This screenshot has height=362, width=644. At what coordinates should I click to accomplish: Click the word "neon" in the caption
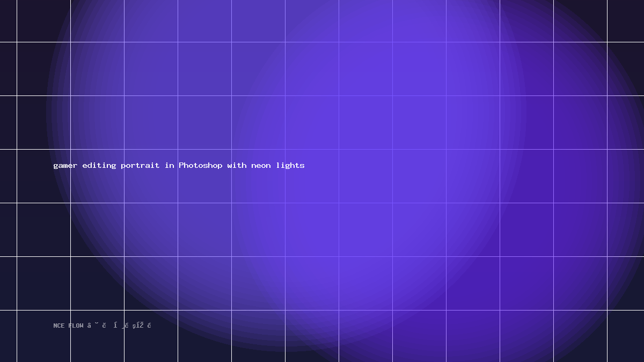click(261, 165)
